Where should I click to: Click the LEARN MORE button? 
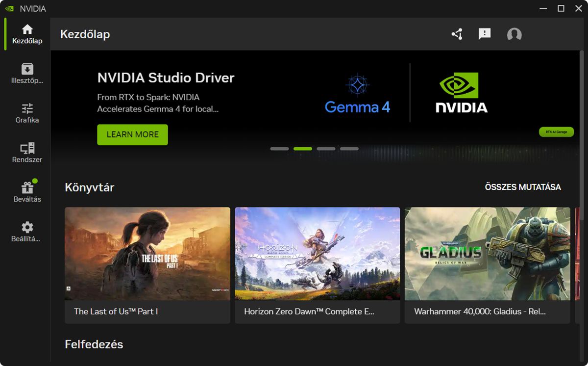pos(132,134)
